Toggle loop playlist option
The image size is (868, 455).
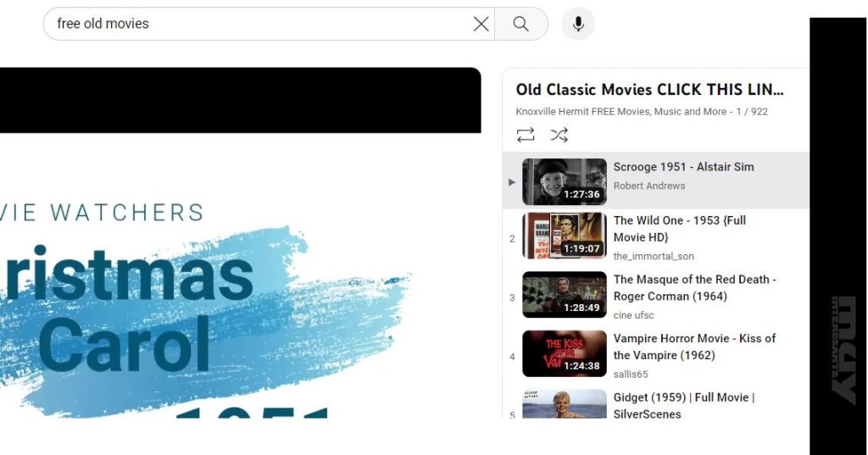pos(526,135)
